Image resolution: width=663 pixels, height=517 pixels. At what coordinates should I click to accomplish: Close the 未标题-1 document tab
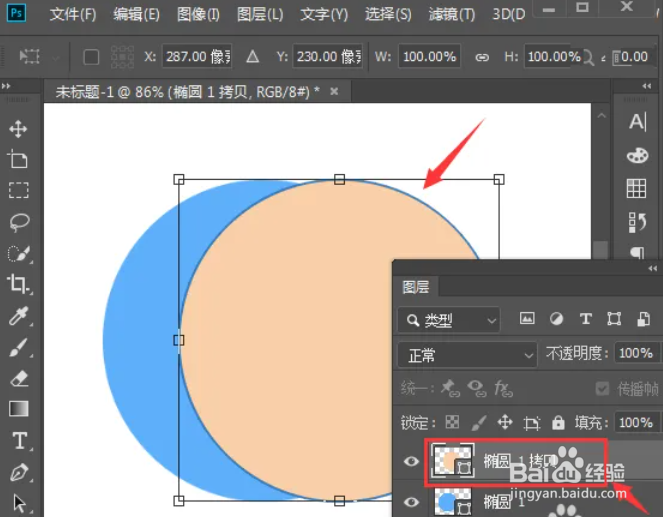coord(334,91)
